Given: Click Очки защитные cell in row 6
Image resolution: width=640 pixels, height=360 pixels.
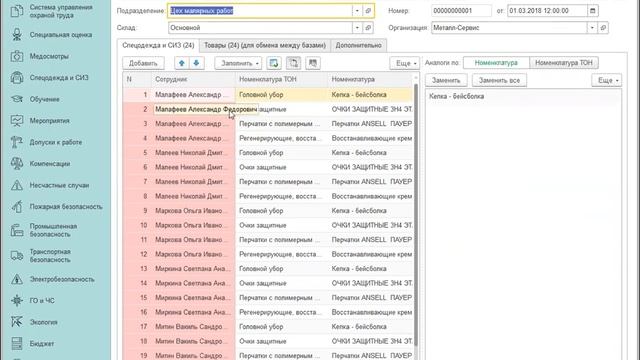Looking at the screenshot, I should point(281,167).
